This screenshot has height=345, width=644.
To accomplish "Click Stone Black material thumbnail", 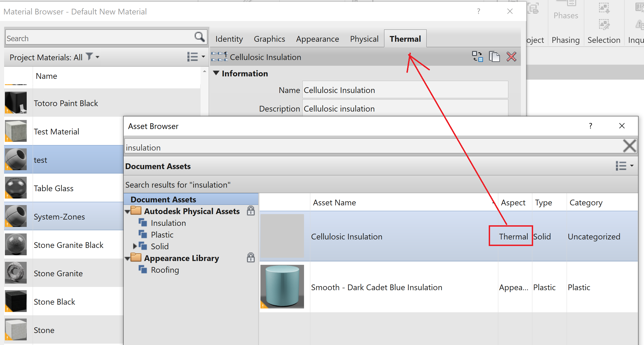I will point(16,301).
